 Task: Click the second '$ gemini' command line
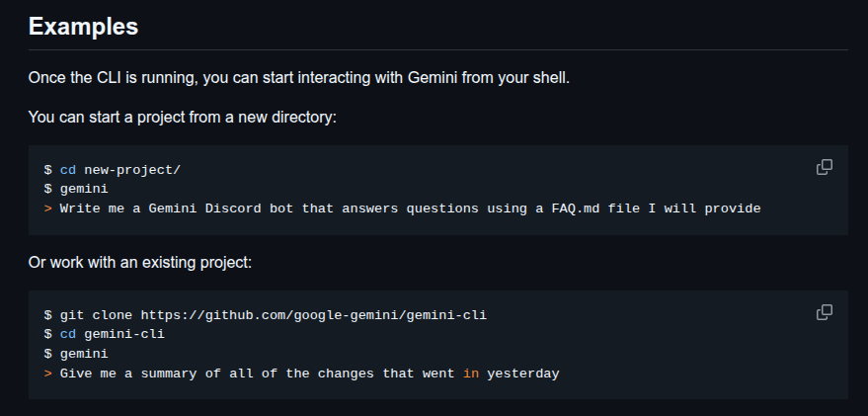pyautogui.click(x=76, y=354)
